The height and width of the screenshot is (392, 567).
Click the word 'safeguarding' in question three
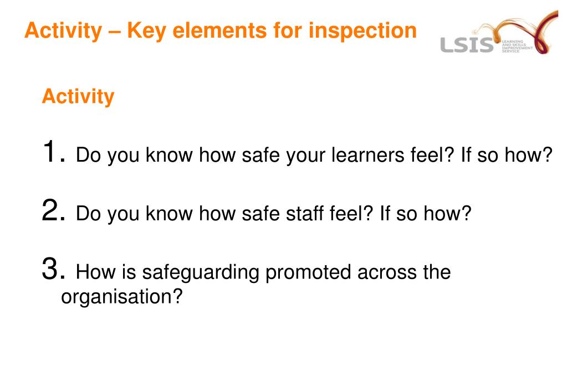pyautogui.click(x=200, y=272)
